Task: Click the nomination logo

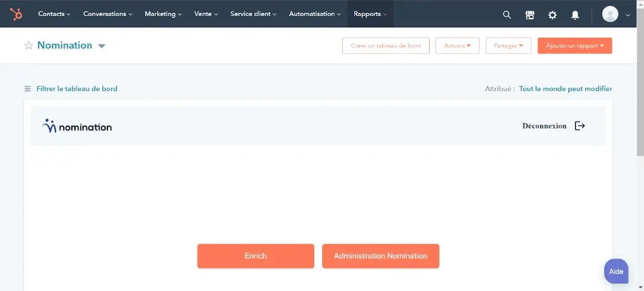Action: coord(77,126)
